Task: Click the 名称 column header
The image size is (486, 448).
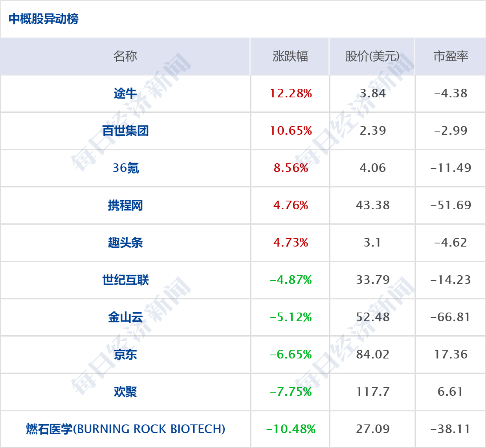Action: pos(125,56)
